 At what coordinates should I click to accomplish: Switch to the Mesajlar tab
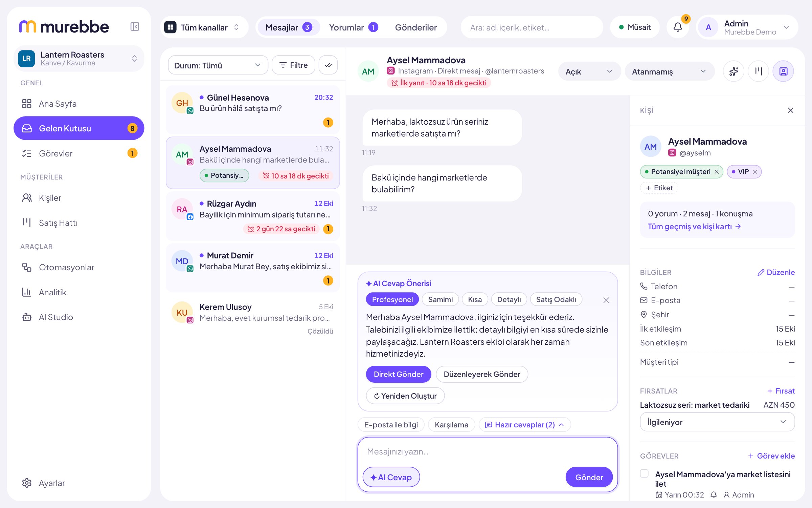pyautogui.click(x=289, y=27)
